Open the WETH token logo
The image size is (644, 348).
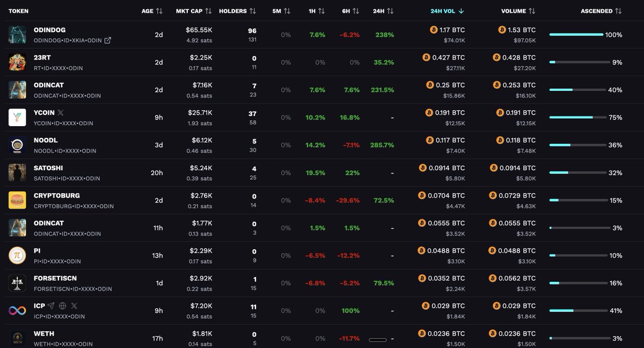(x=17, y=338)
